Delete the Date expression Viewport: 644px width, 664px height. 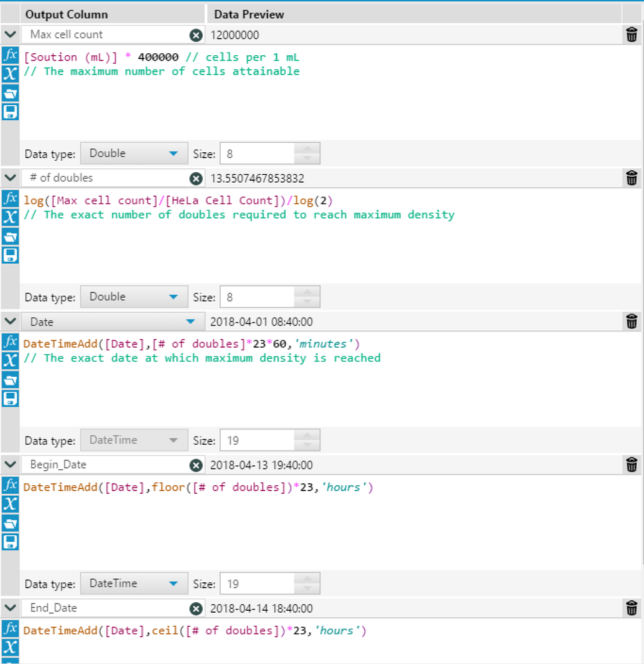point(631,322)
